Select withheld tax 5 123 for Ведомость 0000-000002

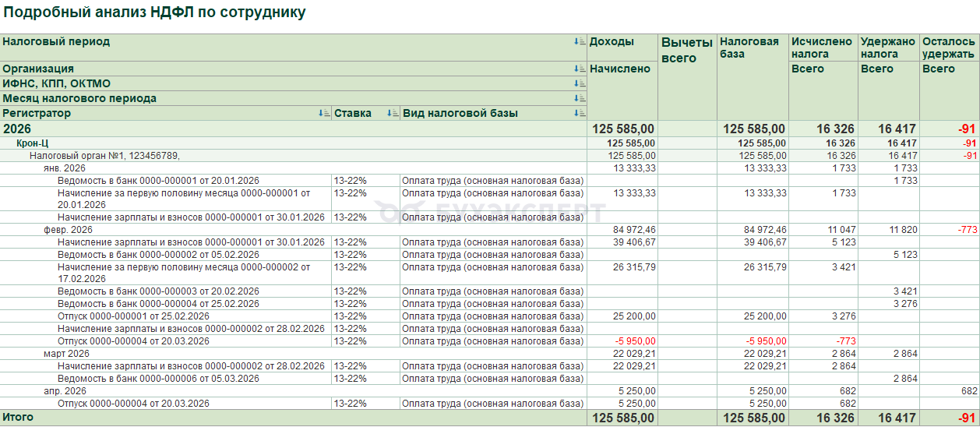(x=905, y=255)
